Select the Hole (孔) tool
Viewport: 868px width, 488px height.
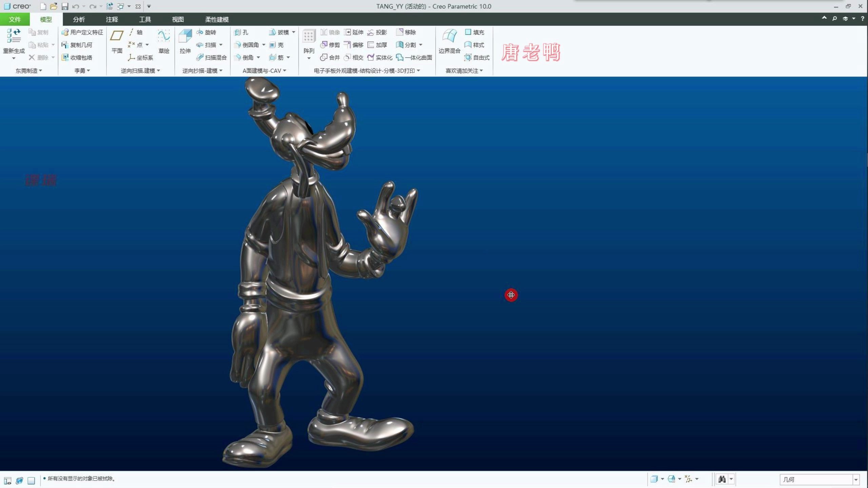click(241, 32)
